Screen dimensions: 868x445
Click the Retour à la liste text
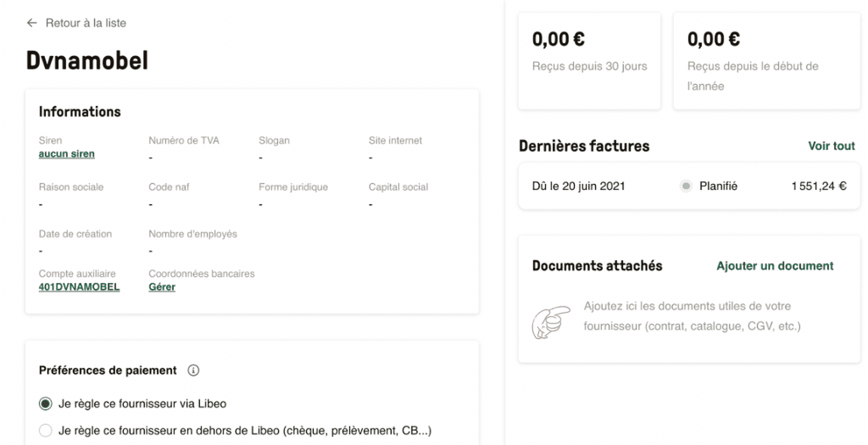click(x=86, y=23)
